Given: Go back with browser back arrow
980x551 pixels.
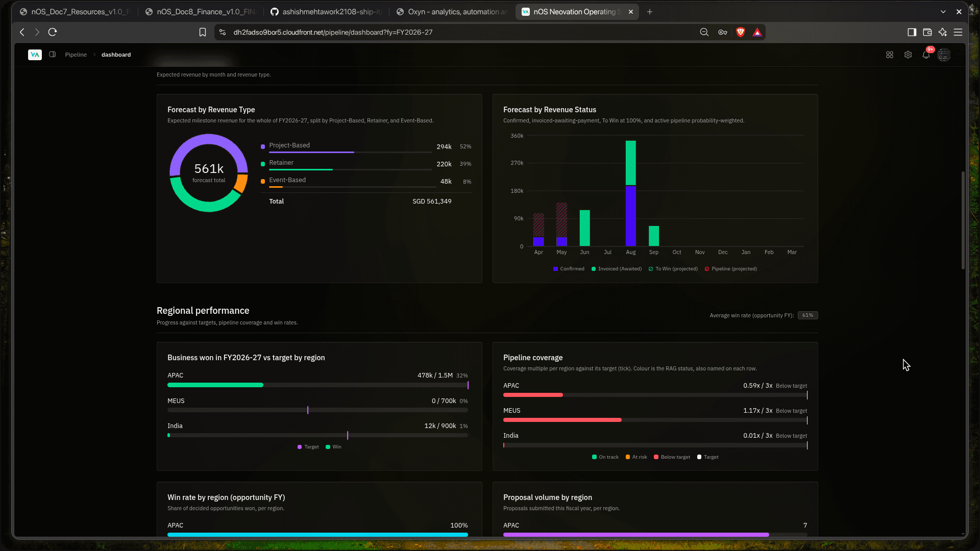Looking at the screenshot, I should (22, 32).
